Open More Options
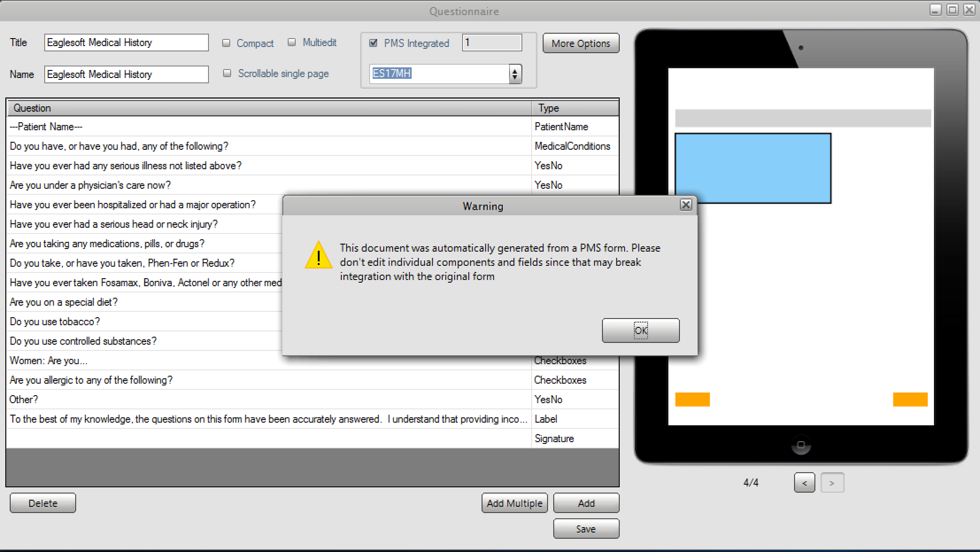Screen dimensions: 980x552 pyautogui.click(x=581, y=43)
